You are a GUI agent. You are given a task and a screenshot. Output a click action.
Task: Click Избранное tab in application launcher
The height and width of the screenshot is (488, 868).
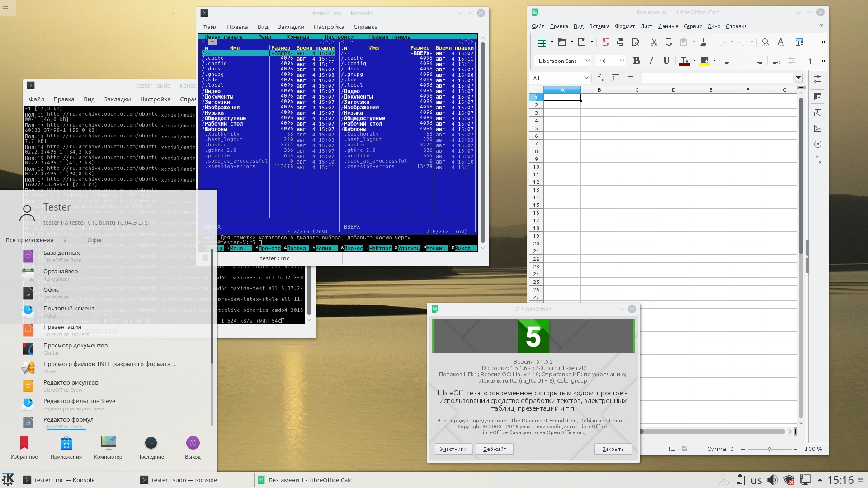pos(24,447)
